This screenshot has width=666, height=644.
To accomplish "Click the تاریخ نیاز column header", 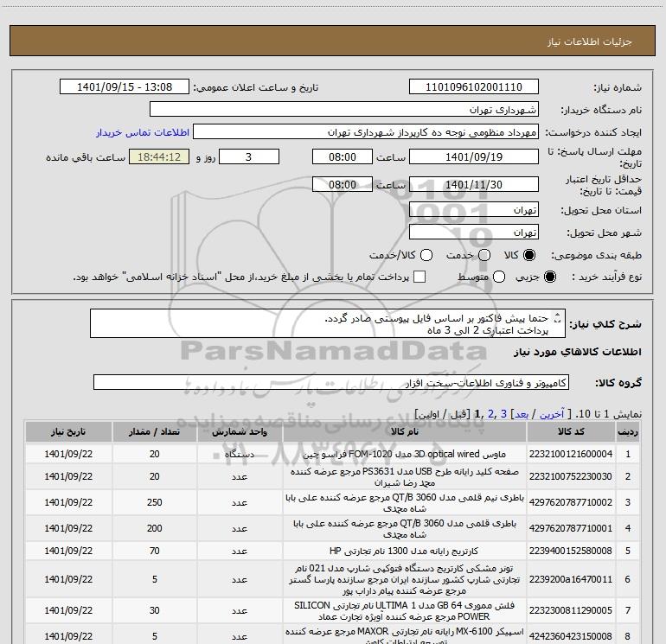I will (x=68, y=431).
